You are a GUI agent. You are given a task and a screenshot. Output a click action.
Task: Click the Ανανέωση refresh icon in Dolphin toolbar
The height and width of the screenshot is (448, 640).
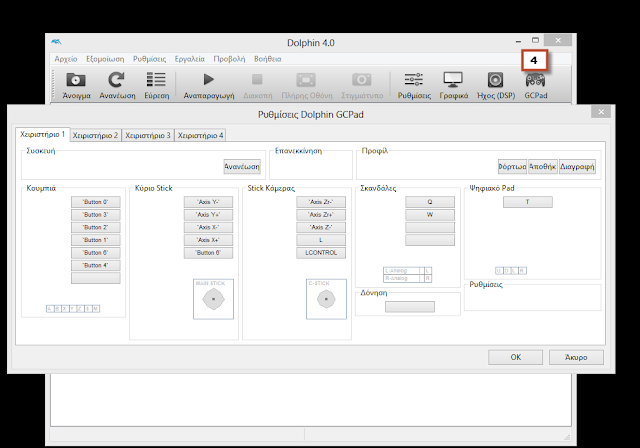(117, 80)
